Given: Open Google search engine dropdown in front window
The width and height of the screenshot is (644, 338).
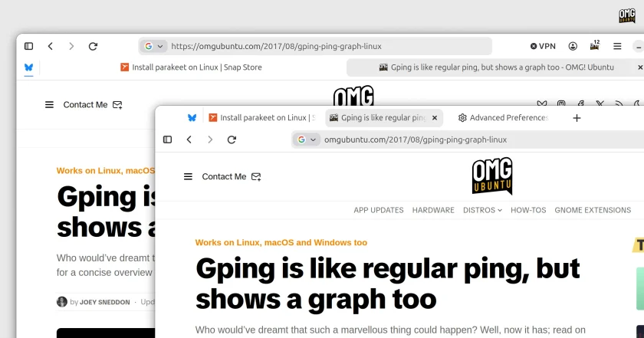Looking at the screenshot, I should (x=307, y=139).
